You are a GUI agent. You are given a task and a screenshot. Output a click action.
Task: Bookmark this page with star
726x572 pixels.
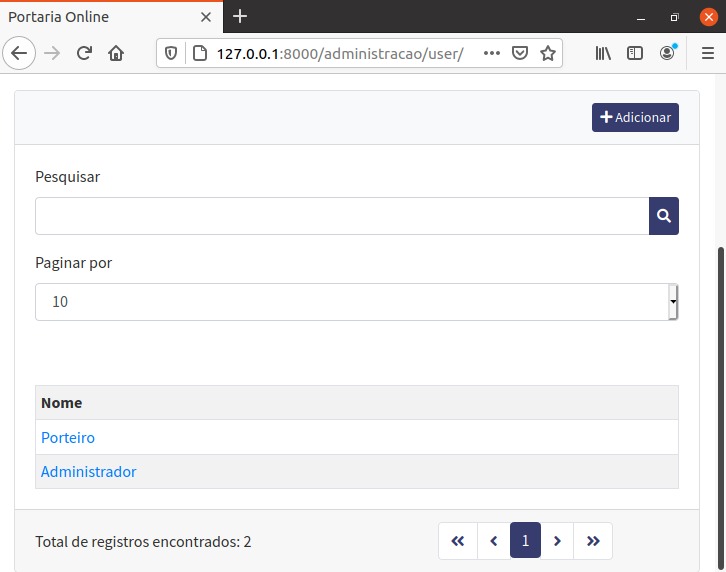click(x=548, y=53)
